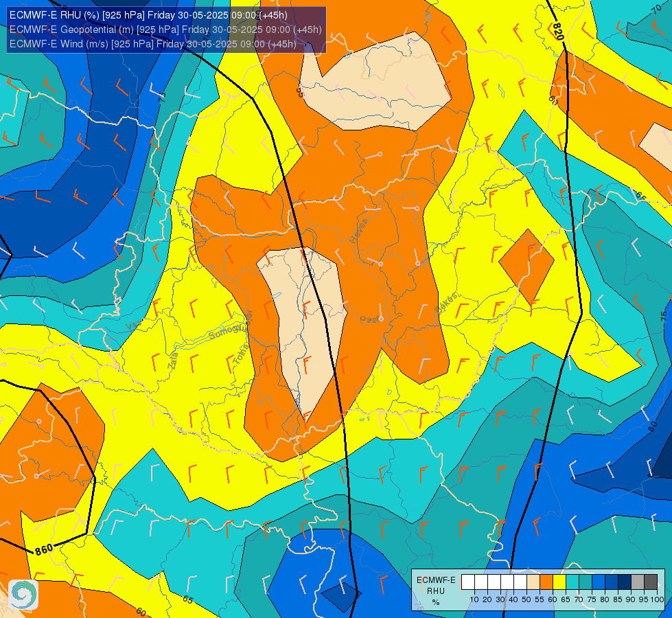Select the beige 50–55% legend swatch
Screen dimensions: 672x618
(x=533, y=582)
